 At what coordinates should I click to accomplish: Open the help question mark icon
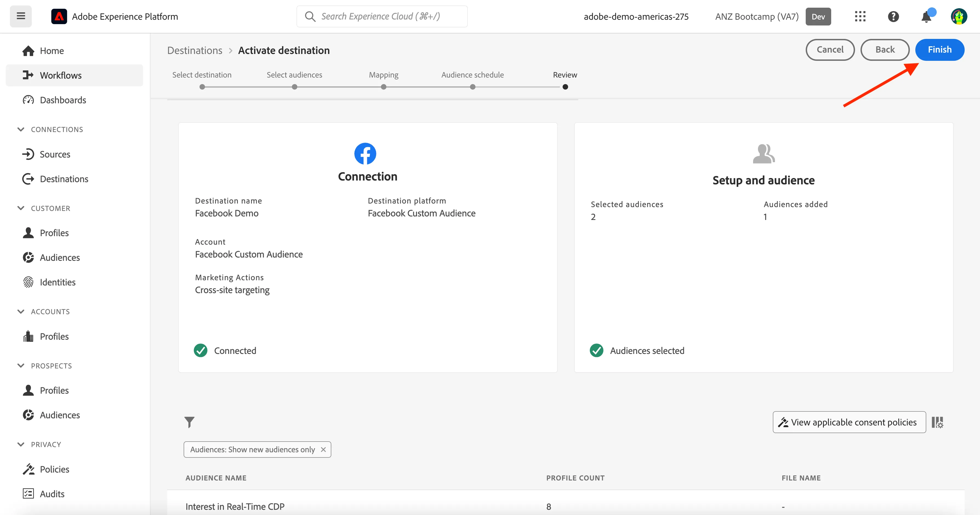click(893, 16)
